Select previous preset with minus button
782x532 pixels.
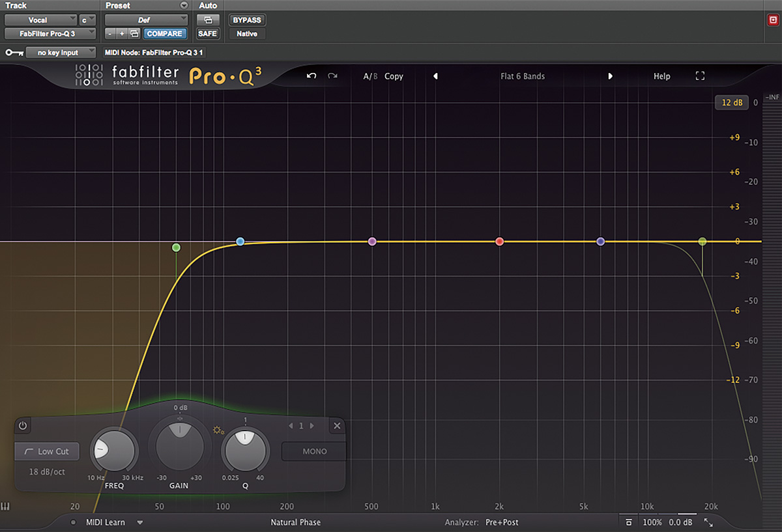click(109, 33)
